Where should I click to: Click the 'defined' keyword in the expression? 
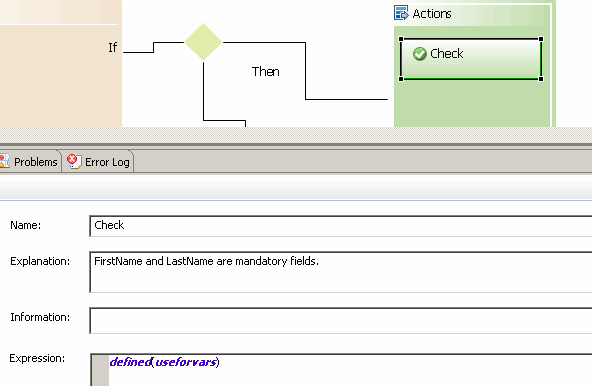pos(130,362)
